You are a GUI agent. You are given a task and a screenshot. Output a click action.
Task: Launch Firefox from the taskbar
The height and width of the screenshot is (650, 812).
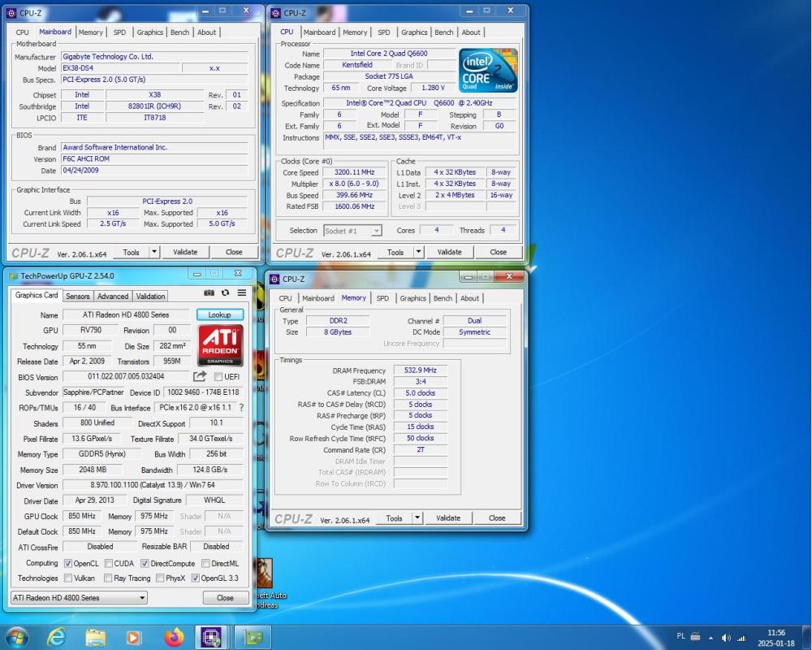pos(173,637)
